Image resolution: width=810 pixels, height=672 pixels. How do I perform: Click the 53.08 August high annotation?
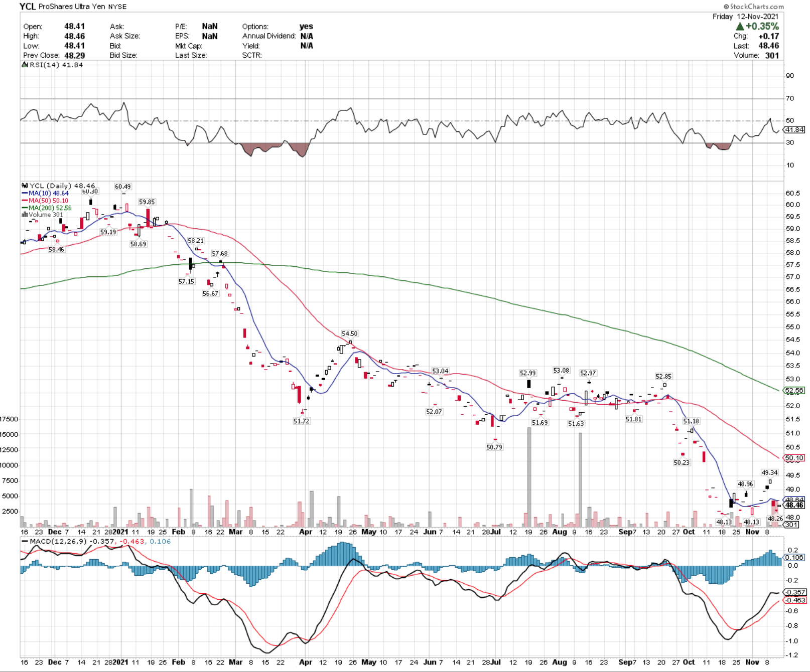pos(561,370)
